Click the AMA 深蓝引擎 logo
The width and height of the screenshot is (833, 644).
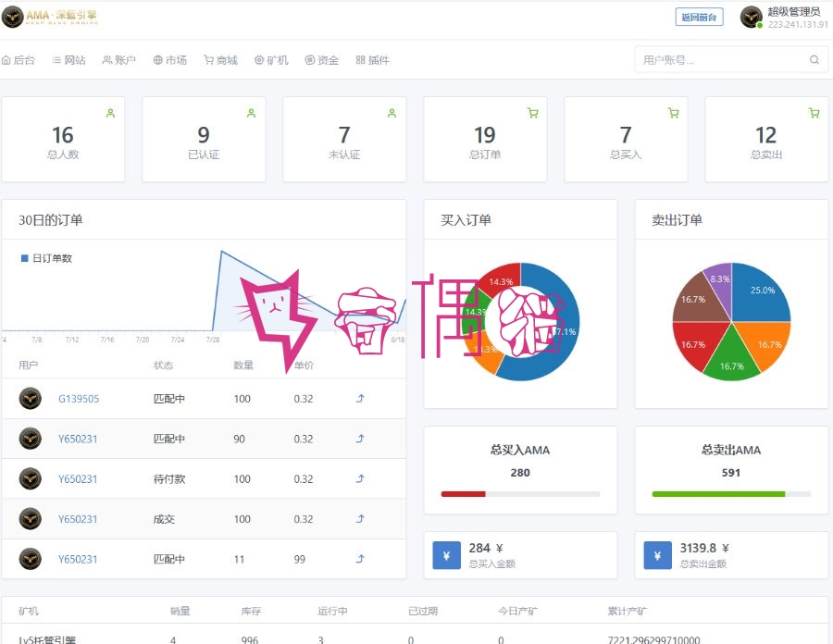pos(50,17)
